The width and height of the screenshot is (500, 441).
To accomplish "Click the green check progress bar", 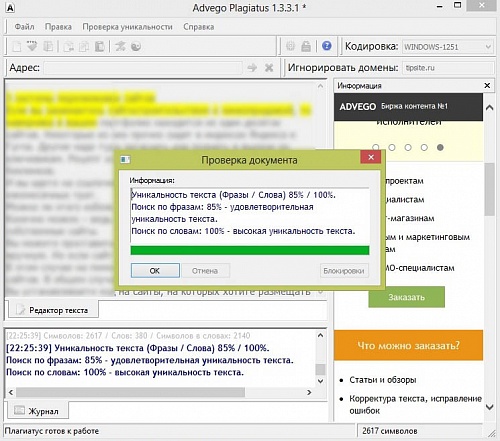I will pyautogui.click(x=250, y=250).
